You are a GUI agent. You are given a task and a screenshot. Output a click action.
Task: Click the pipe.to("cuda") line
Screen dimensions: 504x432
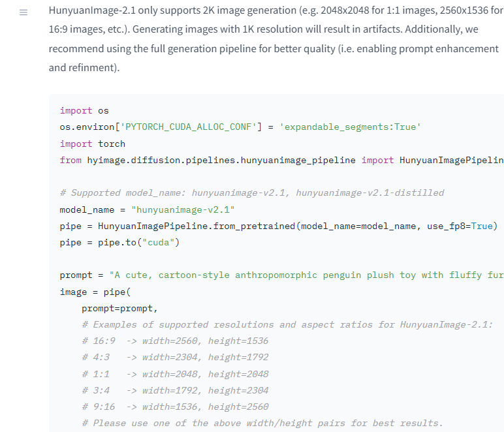coord(119,243)
